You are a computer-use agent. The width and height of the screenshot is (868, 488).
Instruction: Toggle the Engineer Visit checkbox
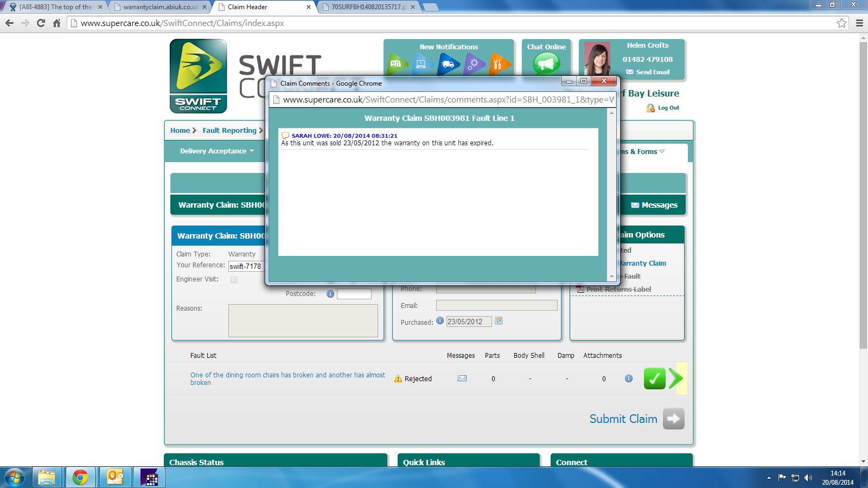click(234, 280)
